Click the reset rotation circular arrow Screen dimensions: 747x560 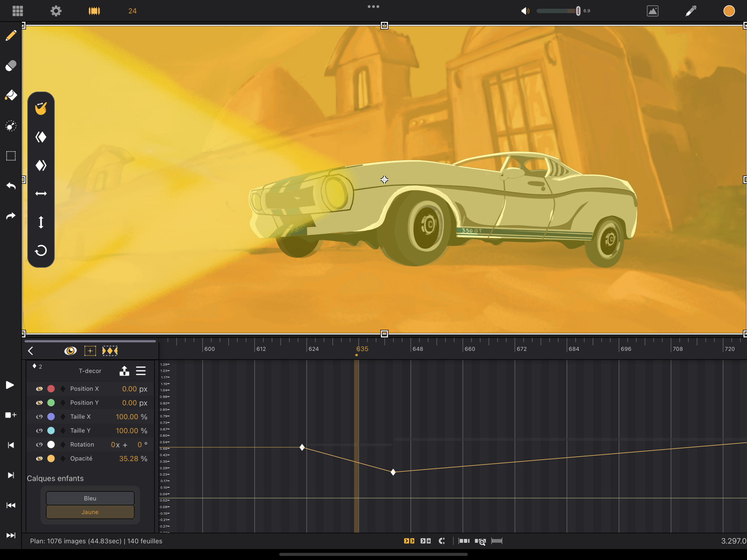click(41, 251)
